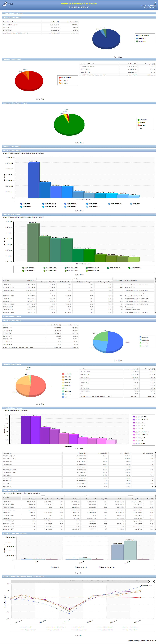Toggle PRODUTO 2074 legend icon in the clubs bar chart
Screen dimensions: 158x644
point(23,268)
